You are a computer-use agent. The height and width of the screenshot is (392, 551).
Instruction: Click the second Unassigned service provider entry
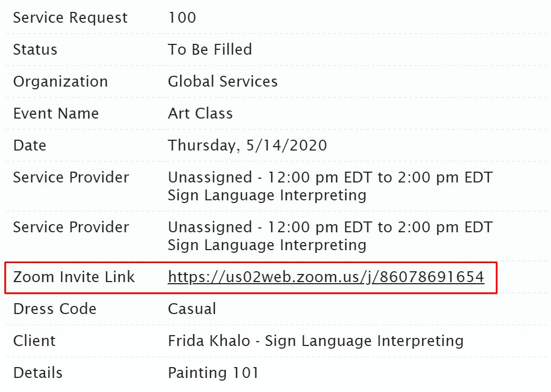coord(330,227)
